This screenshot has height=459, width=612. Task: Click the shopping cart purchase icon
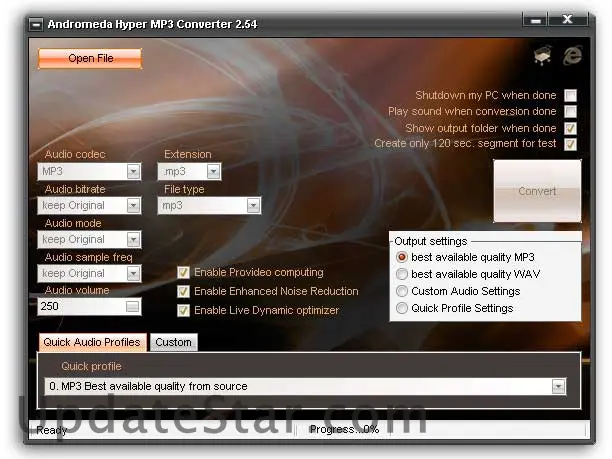pos(543,55)
